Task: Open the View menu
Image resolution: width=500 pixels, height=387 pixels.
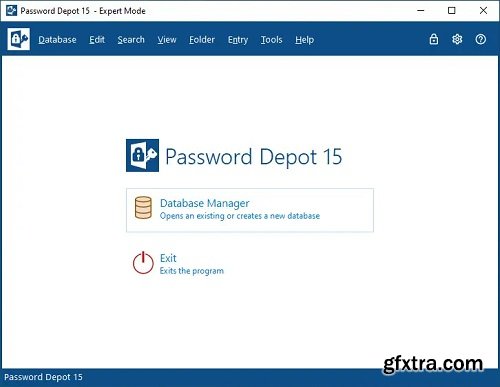Action: (x=167, y=40)
